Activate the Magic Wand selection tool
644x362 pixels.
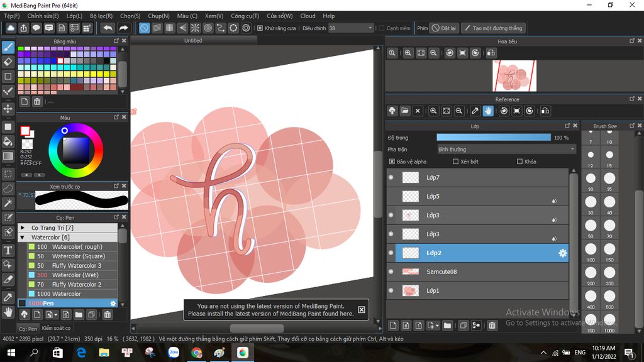click(x=8, y=203)
